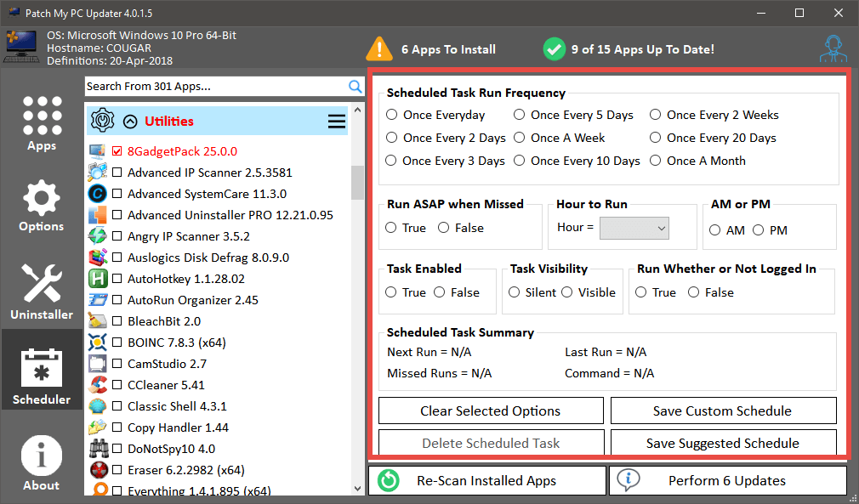The image size is (859, 504).
Task: Click the Search From 301 Apps field
Action: 215,86
